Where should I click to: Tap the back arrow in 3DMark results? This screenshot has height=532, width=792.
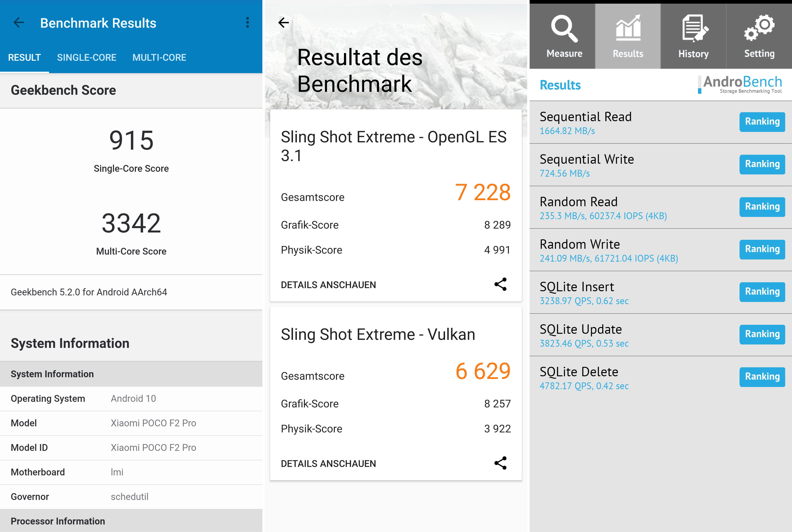point(283,23)
